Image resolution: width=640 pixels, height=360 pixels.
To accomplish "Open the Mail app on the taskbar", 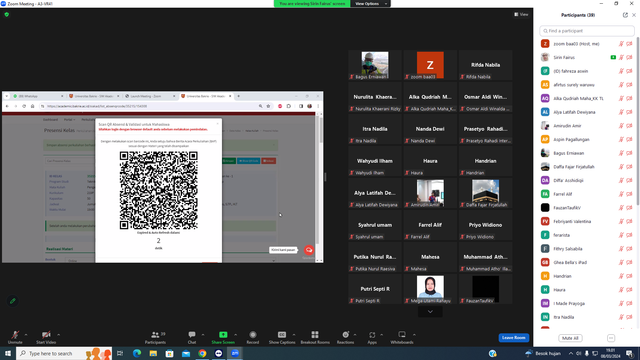I will pos(186,353).
